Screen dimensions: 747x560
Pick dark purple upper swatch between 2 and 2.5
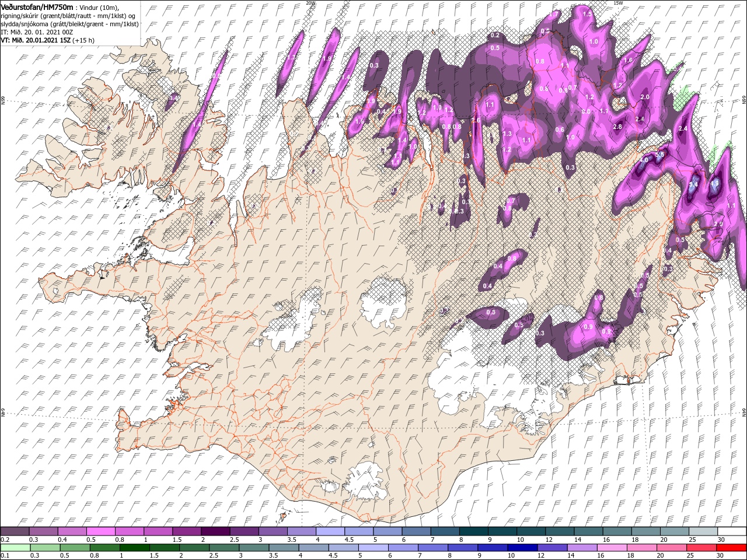point(215,531)
